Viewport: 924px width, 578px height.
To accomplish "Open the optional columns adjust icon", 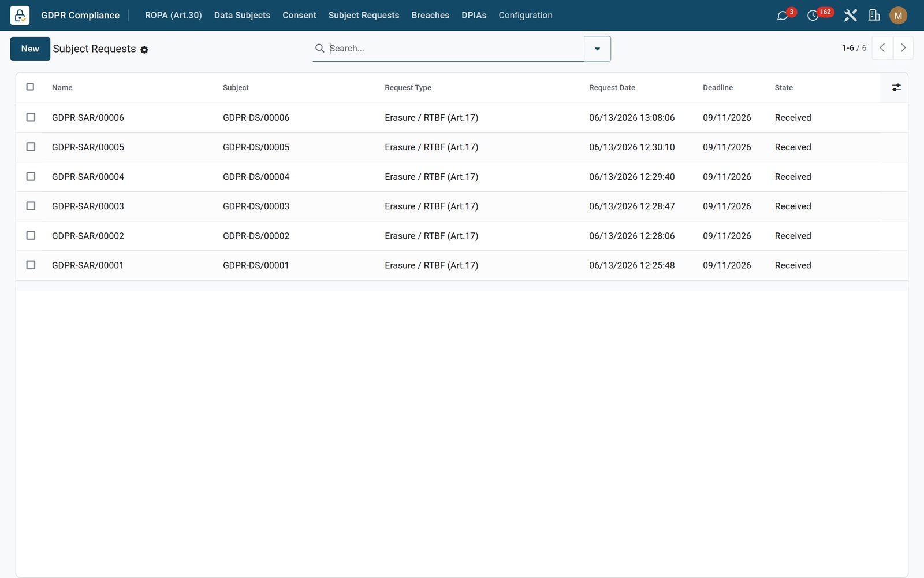I will point(896,87).
